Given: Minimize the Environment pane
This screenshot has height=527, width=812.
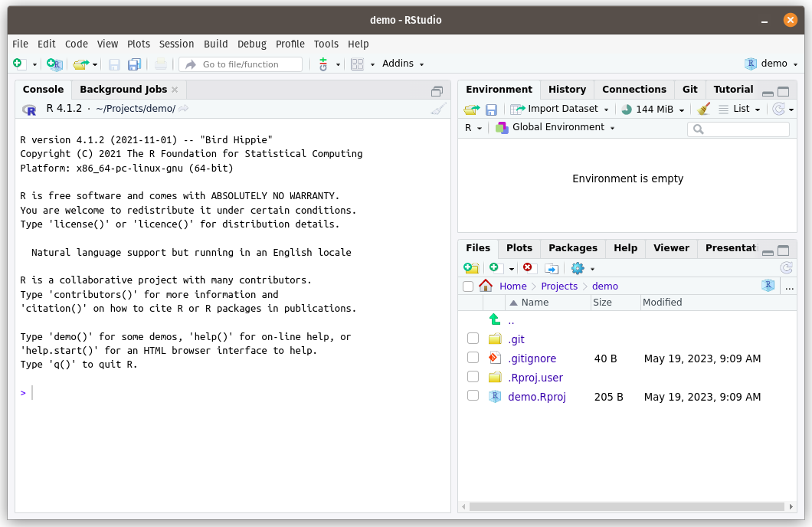Looking at the screenshot, I should point(768,93).
